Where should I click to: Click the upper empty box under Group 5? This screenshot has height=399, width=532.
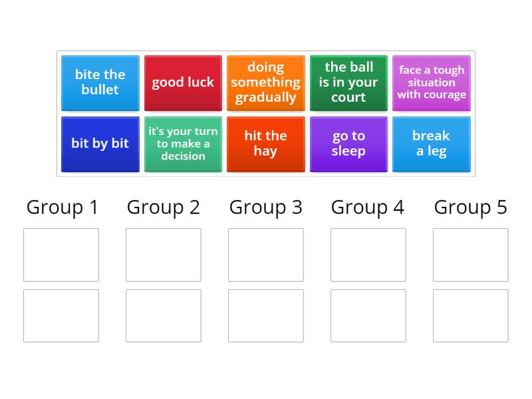point(471,255)
